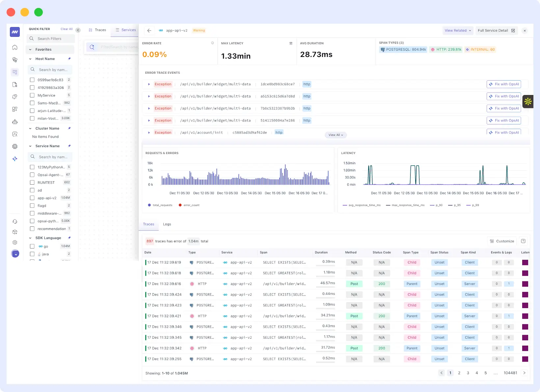Image resolution: width=540 pixels, height=392 pixels.
Task: Enable the app-api-v2 service filter checkbox
Action: [x=32, y=198]
